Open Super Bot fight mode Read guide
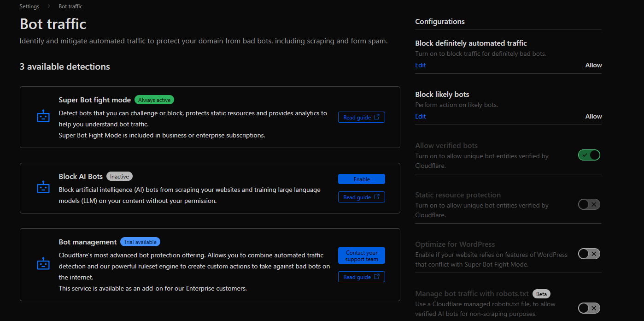This screenshot has height=321, width=644. click(x=361, y=117)
